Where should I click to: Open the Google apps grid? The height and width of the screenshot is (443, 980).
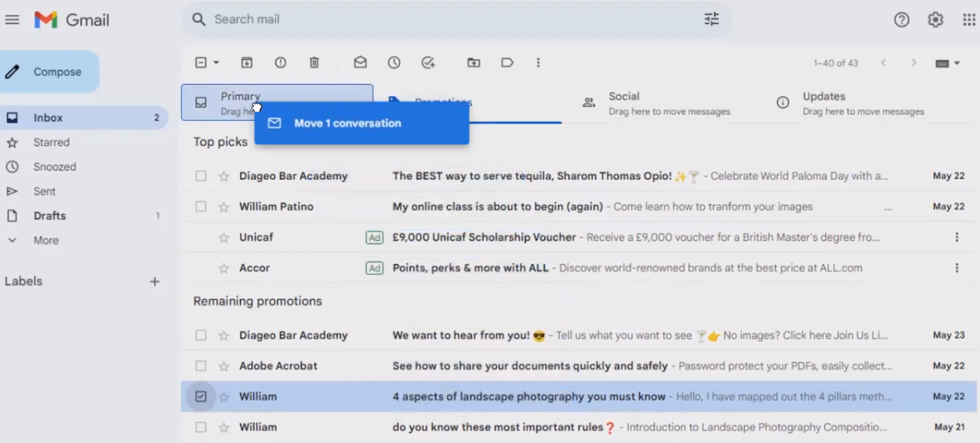coord(969,20)
